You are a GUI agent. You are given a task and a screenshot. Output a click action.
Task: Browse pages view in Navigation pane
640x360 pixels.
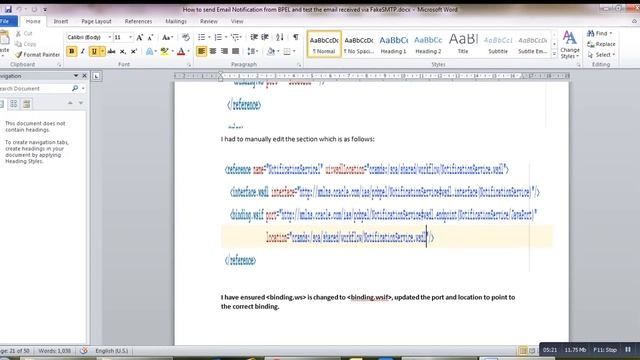[14, 104]
